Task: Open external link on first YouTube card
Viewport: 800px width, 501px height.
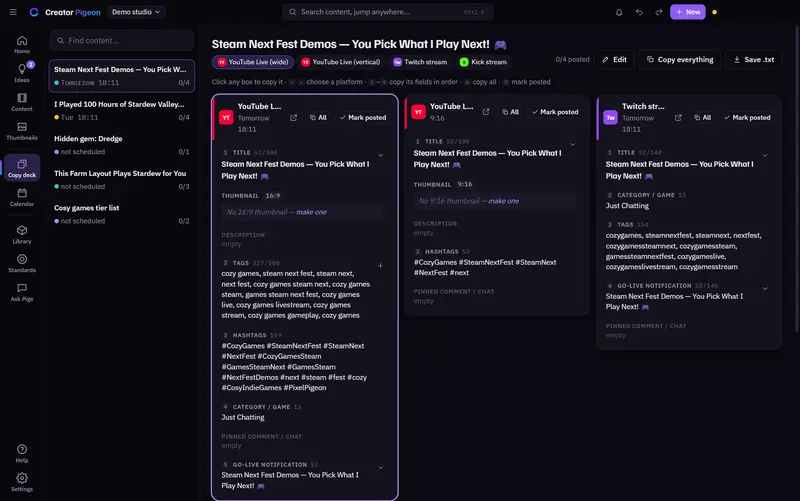Action: (x=293, y=117)
